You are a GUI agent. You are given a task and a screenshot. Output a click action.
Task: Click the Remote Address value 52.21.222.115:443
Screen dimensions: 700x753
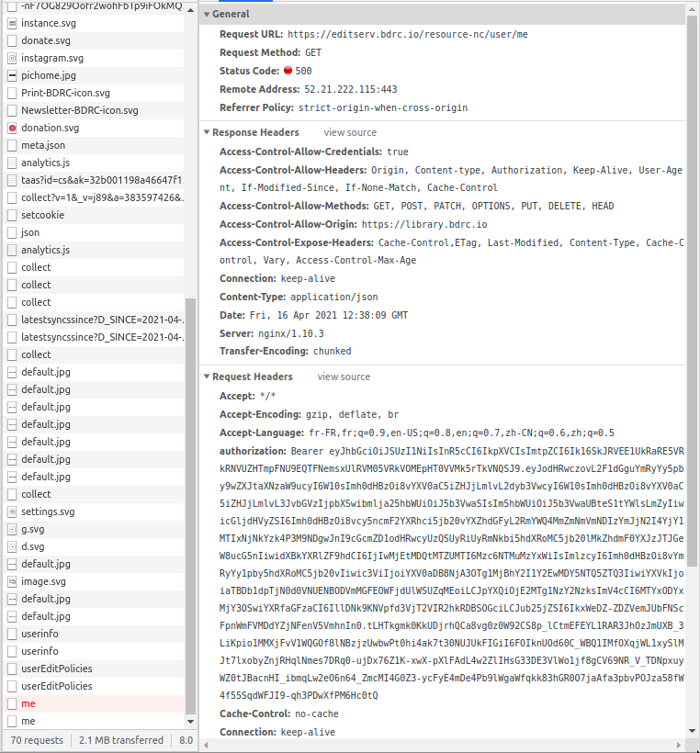pos(351,89)
